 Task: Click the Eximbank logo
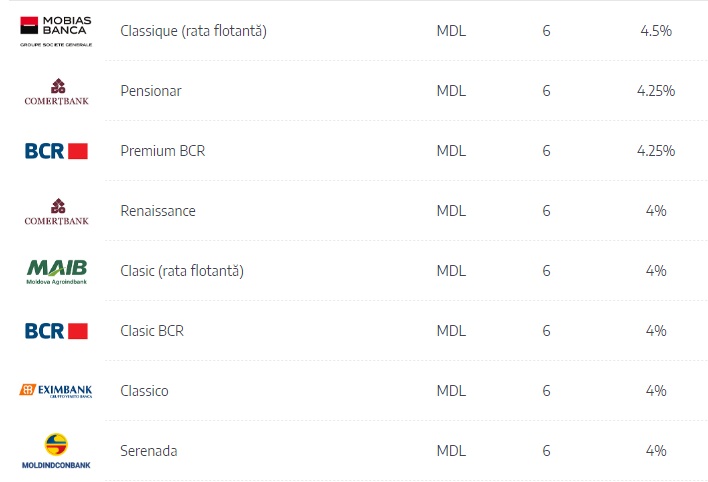click(x=56, y=390)
